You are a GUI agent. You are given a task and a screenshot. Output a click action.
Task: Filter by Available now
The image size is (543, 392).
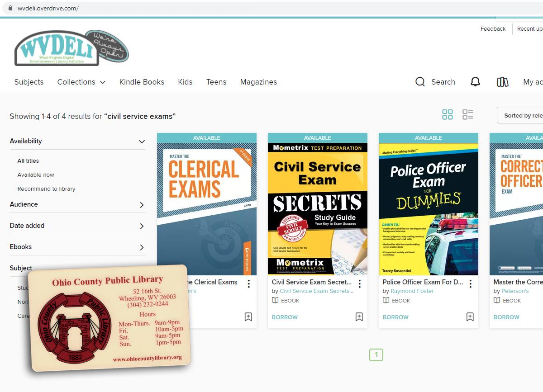coord(36,175)
